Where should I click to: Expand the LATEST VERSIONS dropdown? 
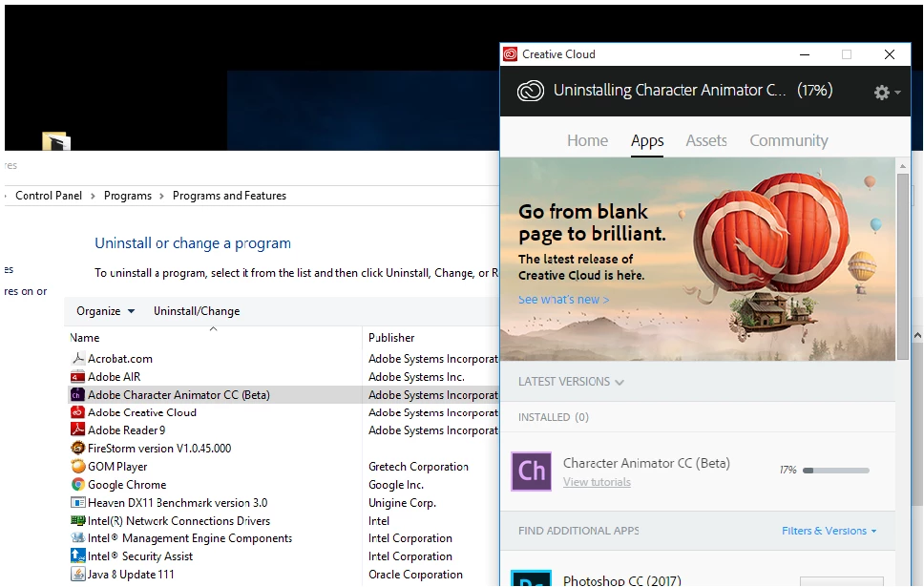pos(571,382)
